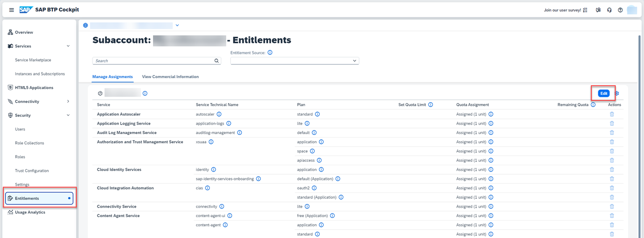Show quota info for Application Autoscaler row

pos(491,114)
